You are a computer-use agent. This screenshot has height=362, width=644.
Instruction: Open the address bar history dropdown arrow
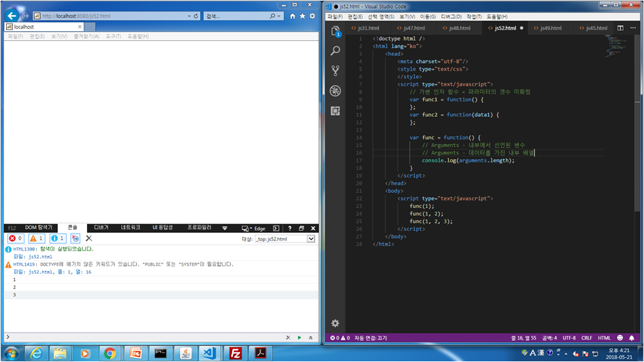click(x=189, y=16)
